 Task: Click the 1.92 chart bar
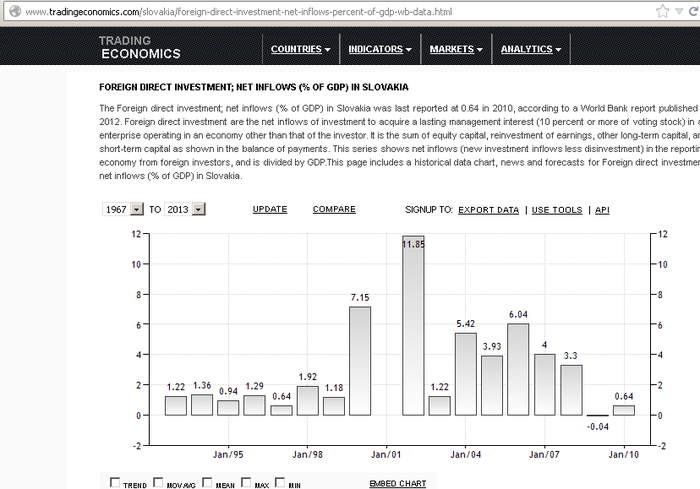308,401
